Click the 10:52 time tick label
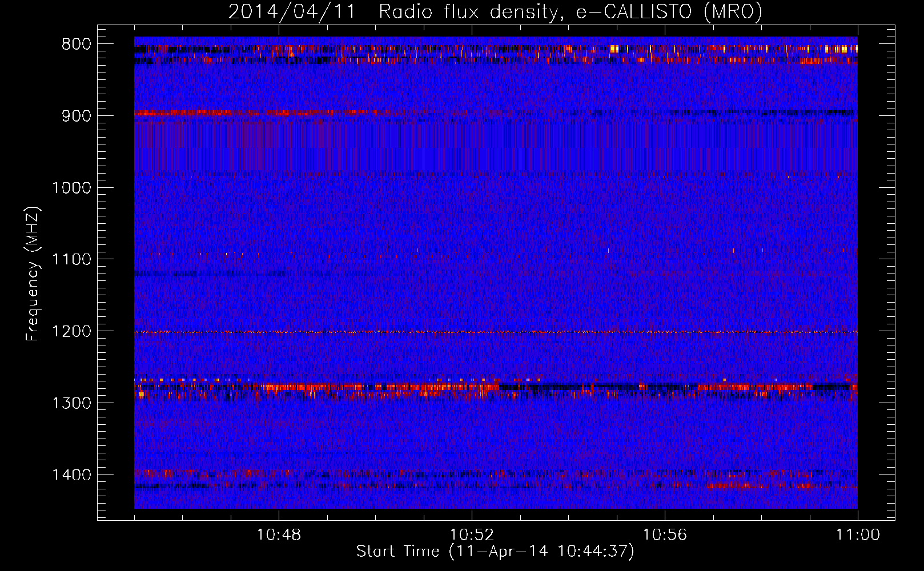The width and height of the screenshot is (924, 571). tap(472, 535)
